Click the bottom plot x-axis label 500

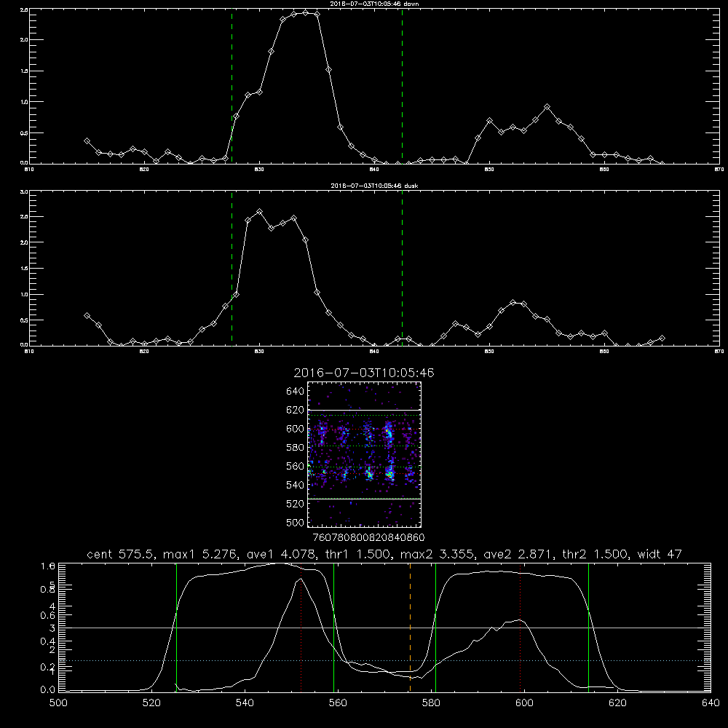[58, 703]
